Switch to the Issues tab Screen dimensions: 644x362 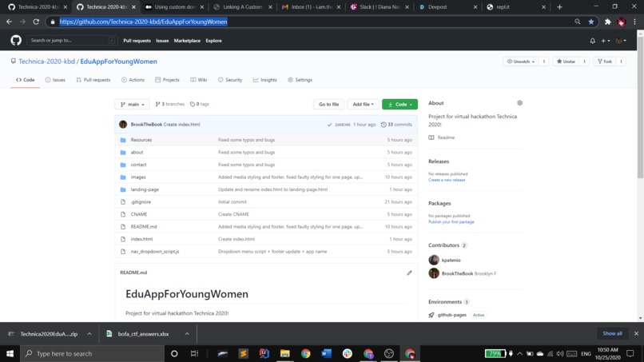(55, 80)
